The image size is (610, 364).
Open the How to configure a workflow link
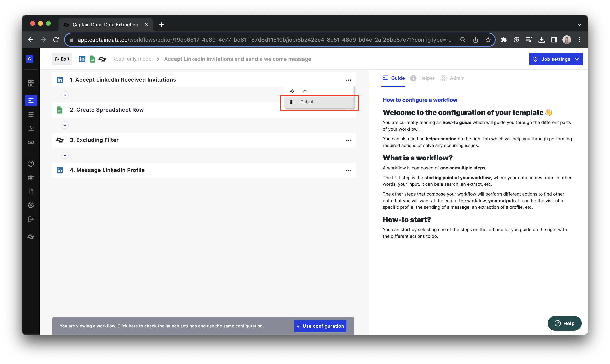click(420, 100)
